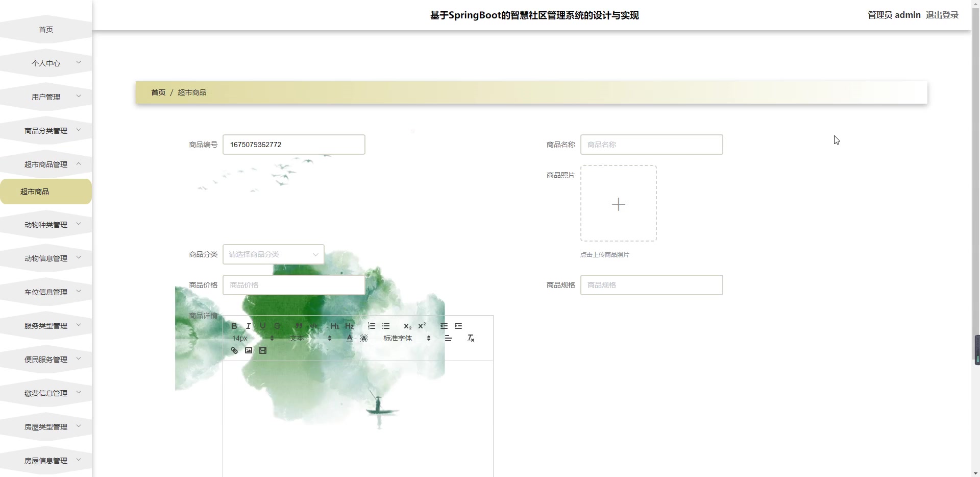Focus the 商品编号 input field
Viewport: 980px width, 477px height.
294,145
